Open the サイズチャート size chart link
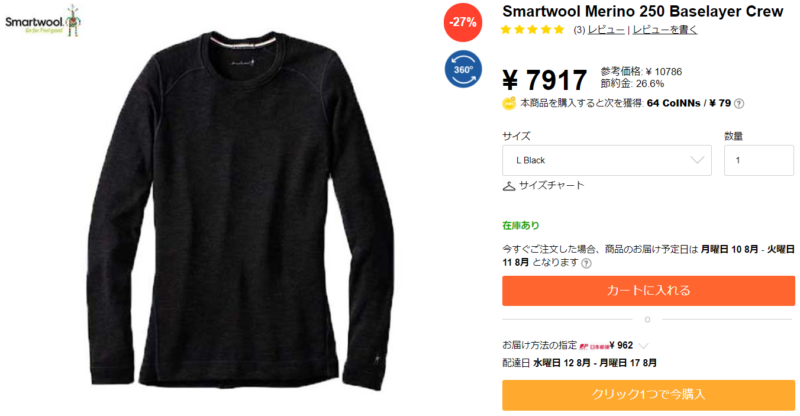 [552, 186]
